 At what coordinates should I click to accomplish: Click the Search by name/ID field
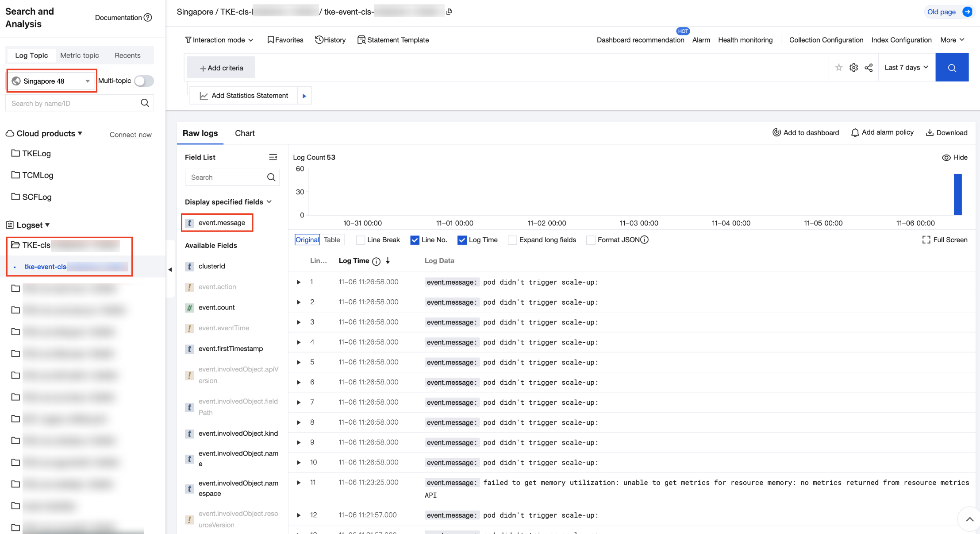(x=73, y=103)
